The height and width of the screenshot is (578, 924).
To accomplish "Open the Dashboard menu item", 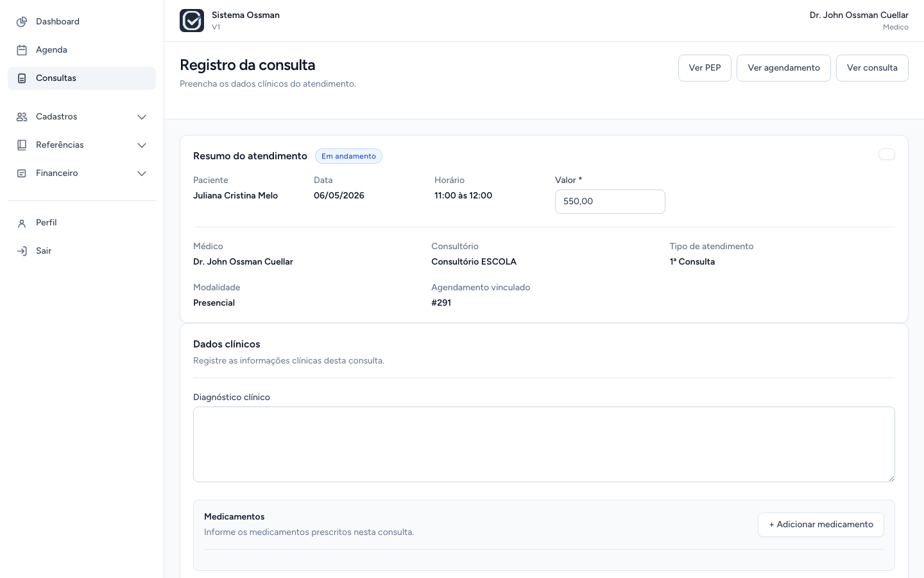I will point(81,22).
